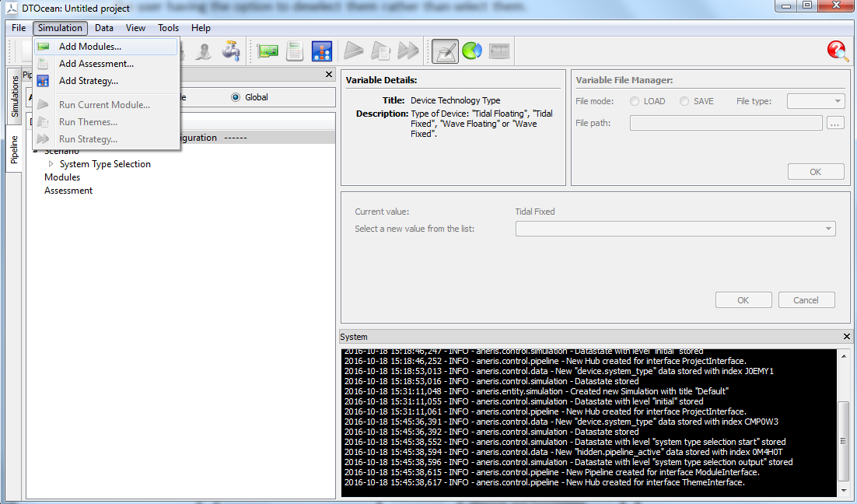This screenshot has height=504, width=857.
Task: Choose Add Strategy... from Simulation menu
Action: coord(88,81)
